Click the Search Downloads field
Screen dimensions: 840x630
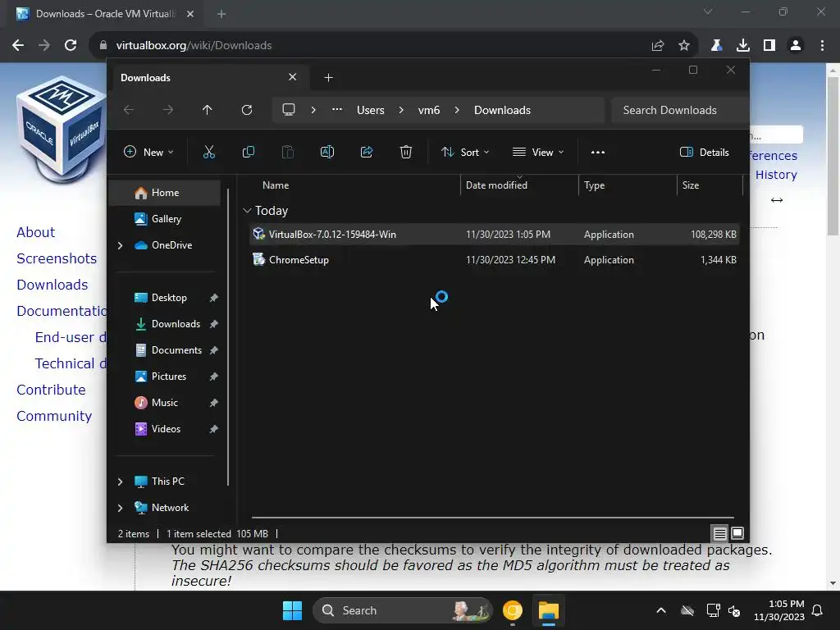pyautogui.click(x=679, y=110)
